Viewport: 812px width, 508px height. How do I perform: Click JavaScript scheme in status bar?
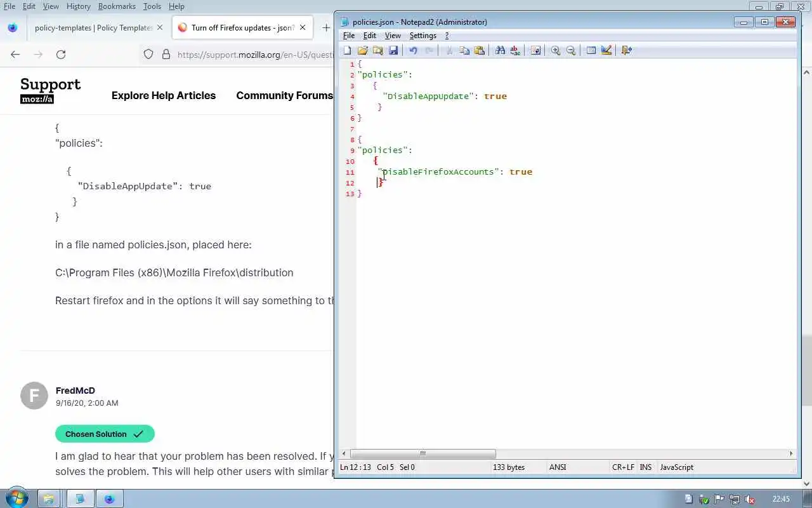coord(677,467)
